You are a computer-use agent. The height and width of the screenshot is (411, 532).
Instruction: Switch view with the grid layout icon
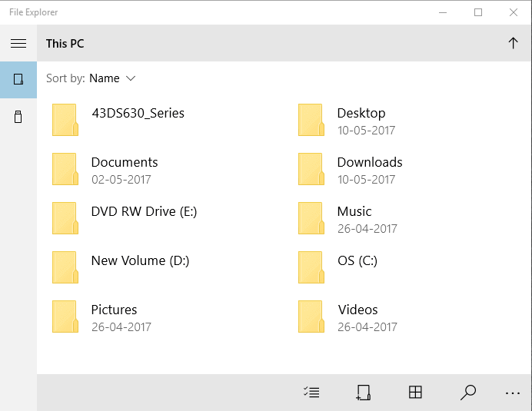click(x=415, y=393)
